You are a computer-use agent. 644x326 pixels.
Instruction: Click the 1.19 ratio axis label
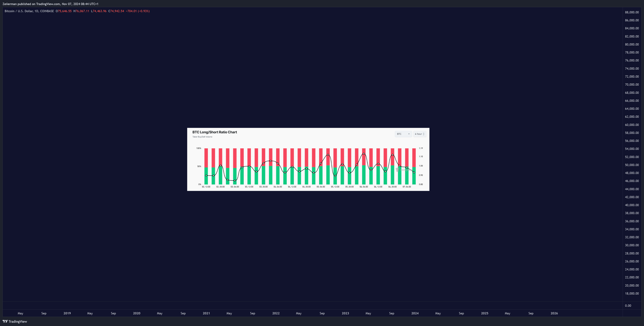(x=421, y=148)
